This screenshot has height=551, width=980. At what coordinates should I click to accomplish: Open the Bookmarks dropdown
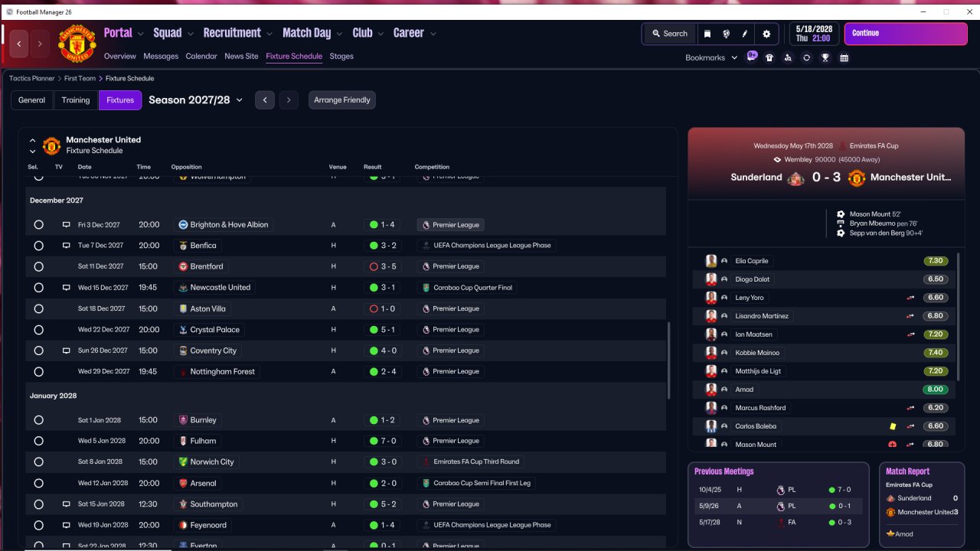click(711, 57)
